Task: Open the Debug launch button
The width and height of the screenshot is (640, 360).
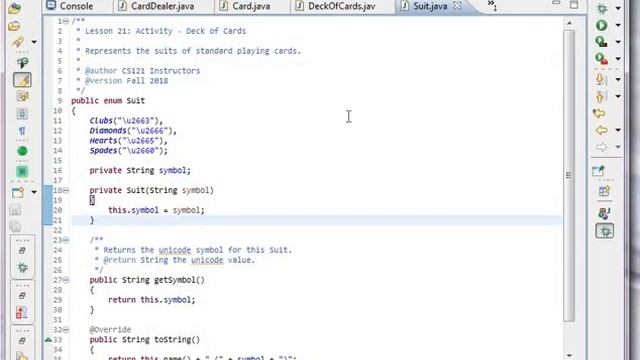Action: point(602,8)
